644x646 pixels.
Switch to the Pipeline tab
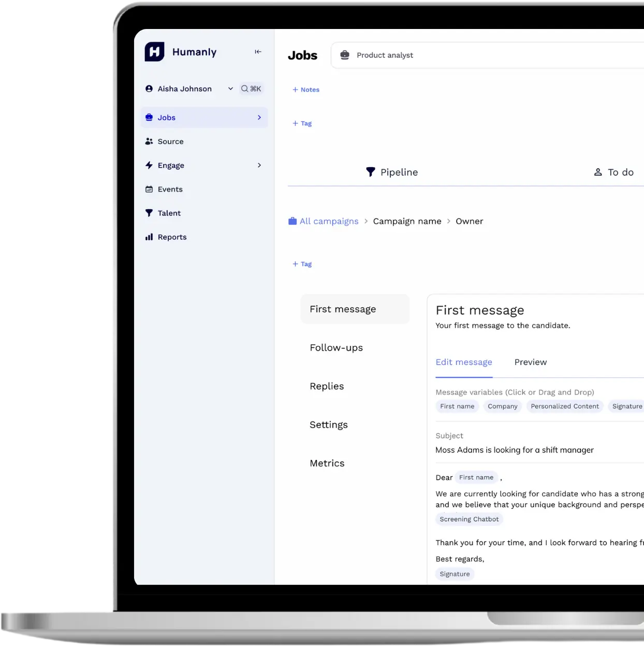[x=392, y=172]
